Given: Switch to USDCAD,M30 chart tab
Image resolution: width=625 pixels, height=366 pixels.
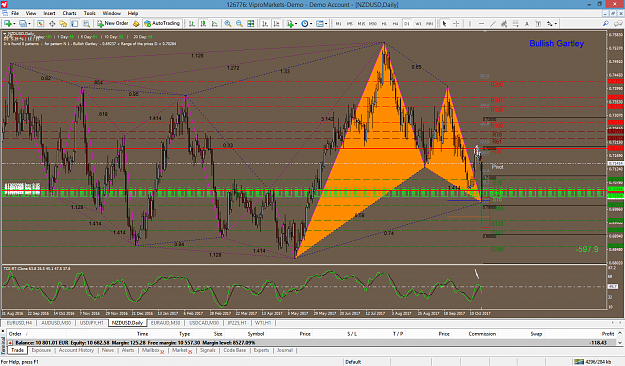Looking at the screenshot, I should tap(204, 323).
